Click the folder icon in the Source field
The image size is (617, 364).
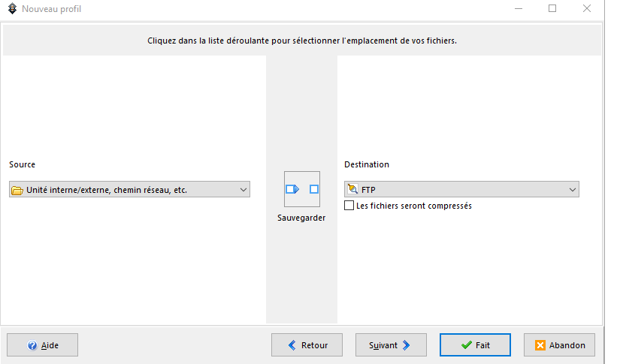tap(17, 190)
